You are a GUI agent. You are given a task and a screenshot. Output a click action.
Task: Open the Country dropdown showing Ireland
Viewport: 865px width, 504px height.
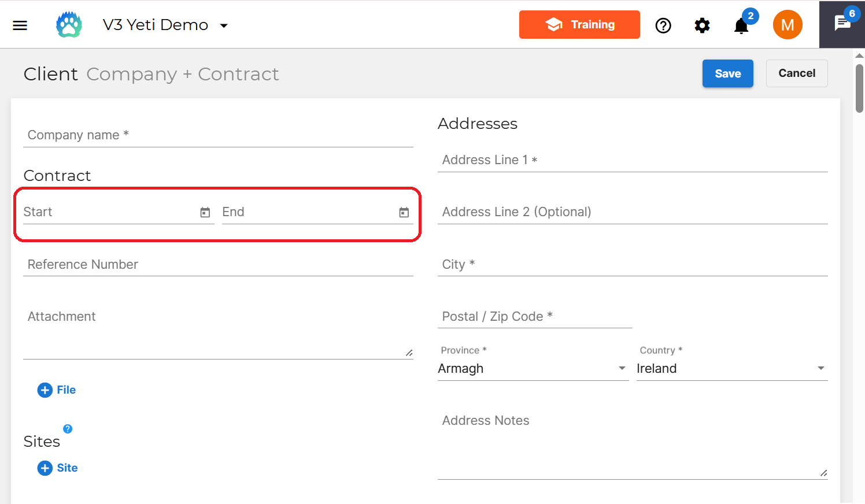click(x=820, y=368)
